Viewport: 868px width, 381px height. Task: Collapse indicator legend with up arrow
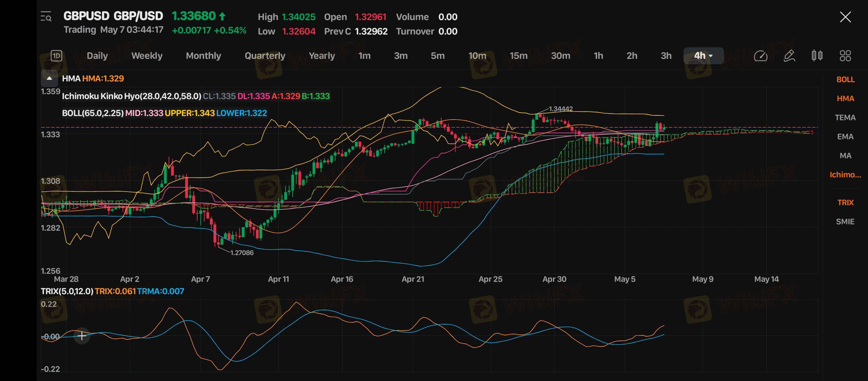click(x=49, y=78)
